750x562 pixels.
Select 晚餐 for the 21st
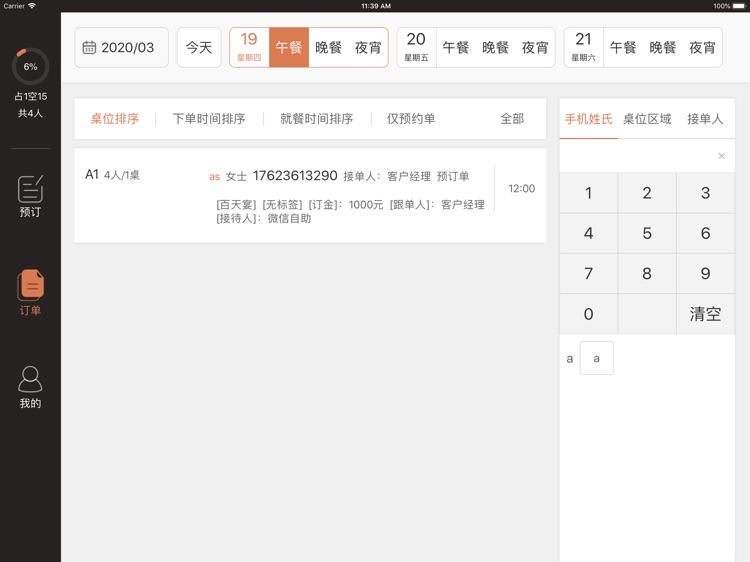(662, 47)
